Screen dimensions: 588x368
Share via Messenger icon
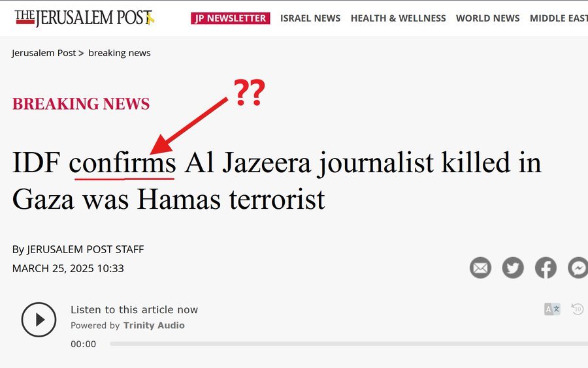578,268
